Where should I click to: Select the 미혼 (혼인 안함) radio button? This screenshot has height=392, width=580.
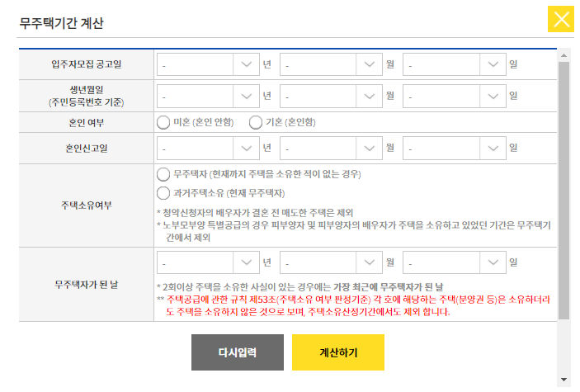[163, 122]
